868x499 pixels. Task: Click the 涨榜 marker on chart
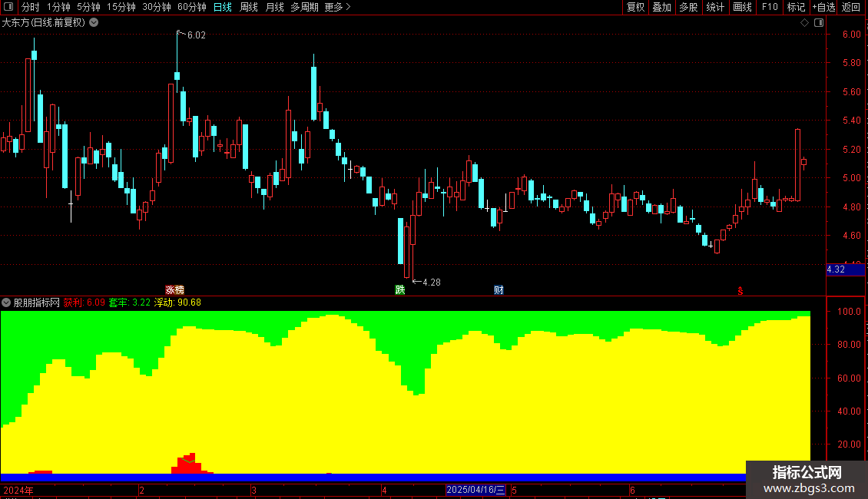tap(175, 290)
